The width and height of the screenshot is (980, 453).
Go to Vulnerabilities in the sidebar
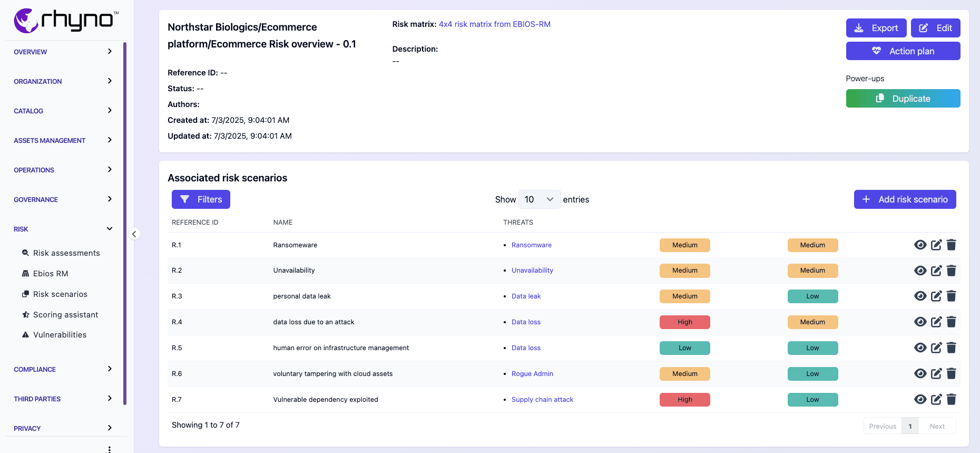tap(60, 335)
